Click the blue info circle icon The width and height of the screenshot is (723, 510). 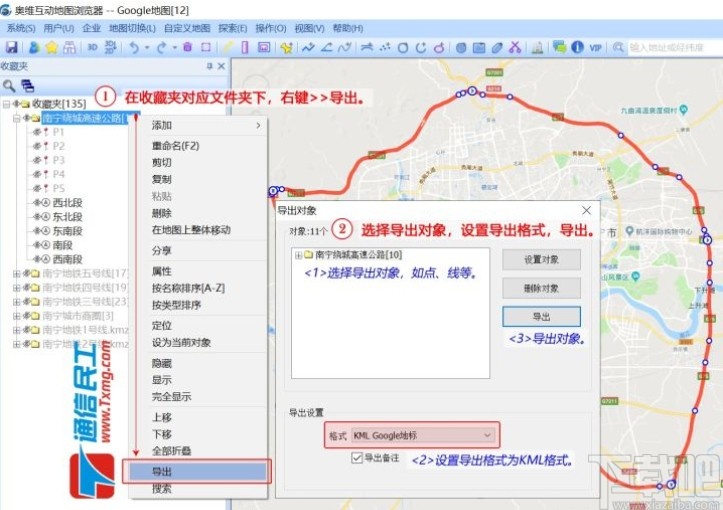click(x=577, y=47)
